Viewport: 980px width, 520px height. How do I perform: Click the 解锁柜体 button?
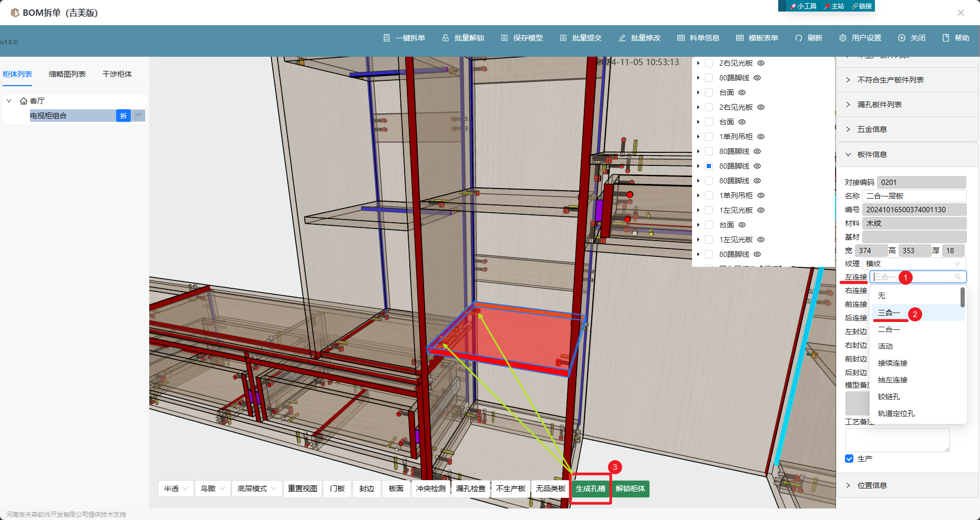(631, 488)
